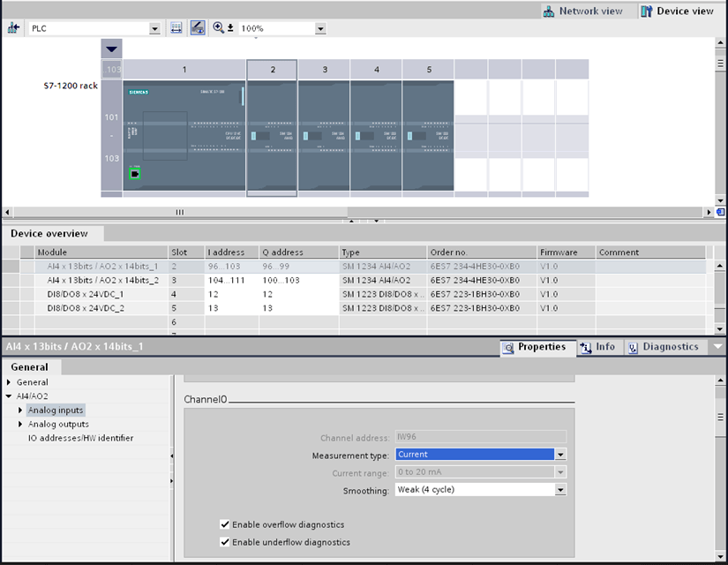Click the Firmware column header
Image resolution: width=728 pixels, height=565 pixels.
click(x=566, y=252)
